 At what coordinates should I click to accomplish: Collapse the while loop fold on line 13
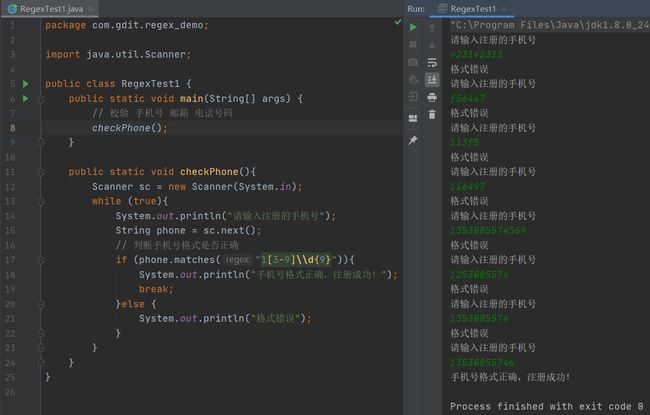click(x=41, y=201)
